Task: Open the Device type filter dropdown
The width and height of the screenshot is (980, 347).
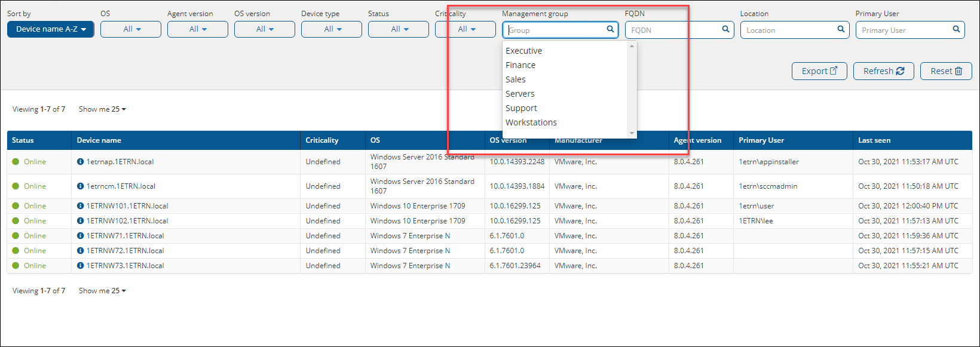Action: click(x=332, y=29)
